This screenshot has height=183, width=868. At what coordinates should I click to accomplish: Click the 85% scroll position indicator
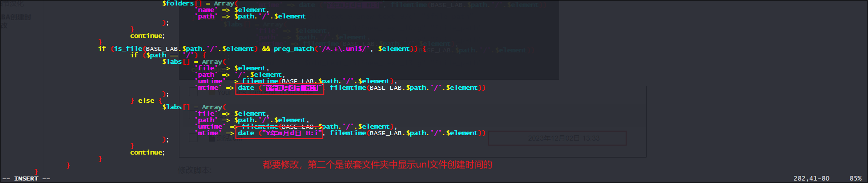click(856, 179)
